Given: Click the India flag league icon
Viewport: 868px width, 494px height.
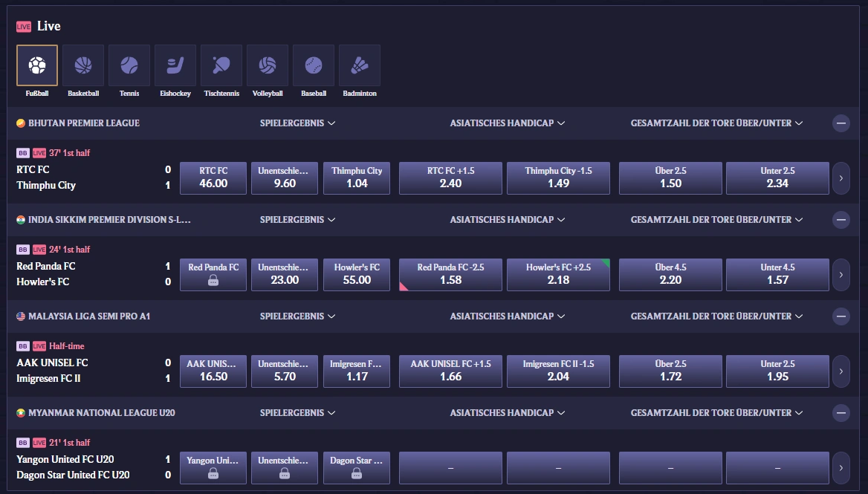Looking at the screenshot, I should [x=21, y=220].
